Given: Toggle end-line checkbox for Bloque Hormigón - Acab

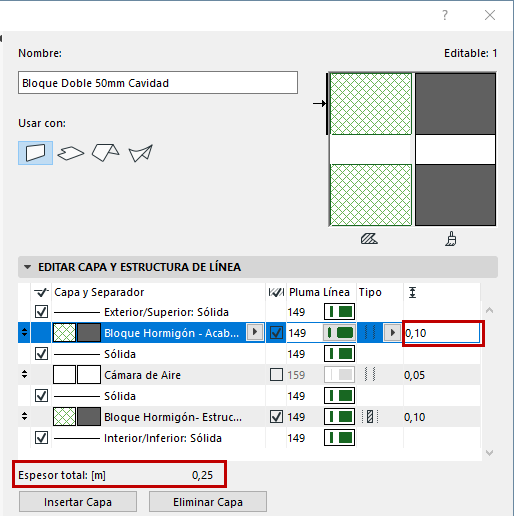Looking at the screenshot, I should click(276, 332).
